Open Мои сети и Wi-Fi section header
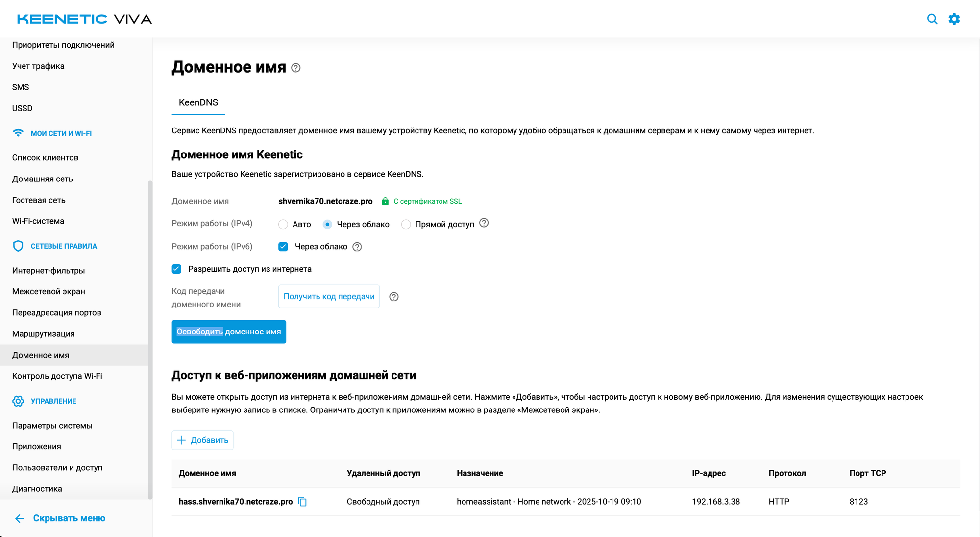980x537 pixels. point(61,133)
